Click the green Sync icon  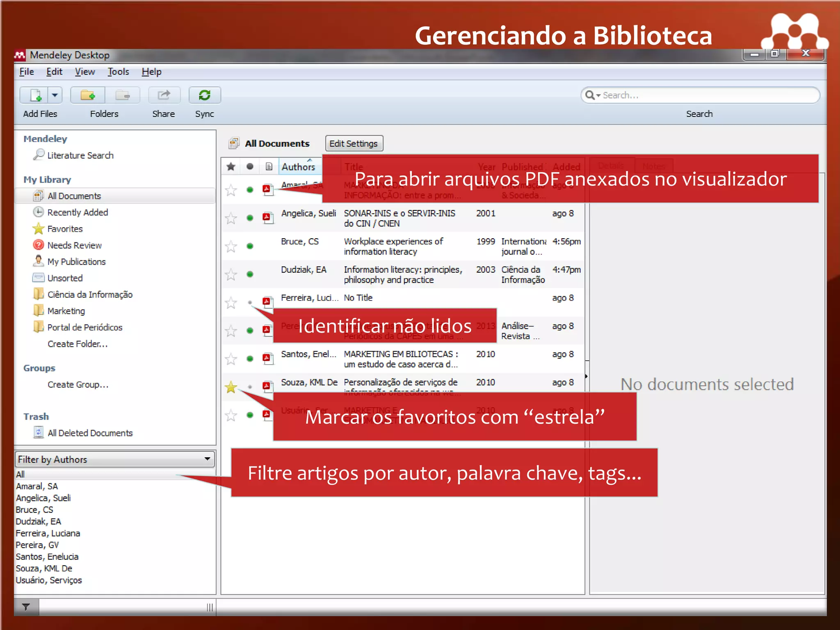(x=205, y=95)
